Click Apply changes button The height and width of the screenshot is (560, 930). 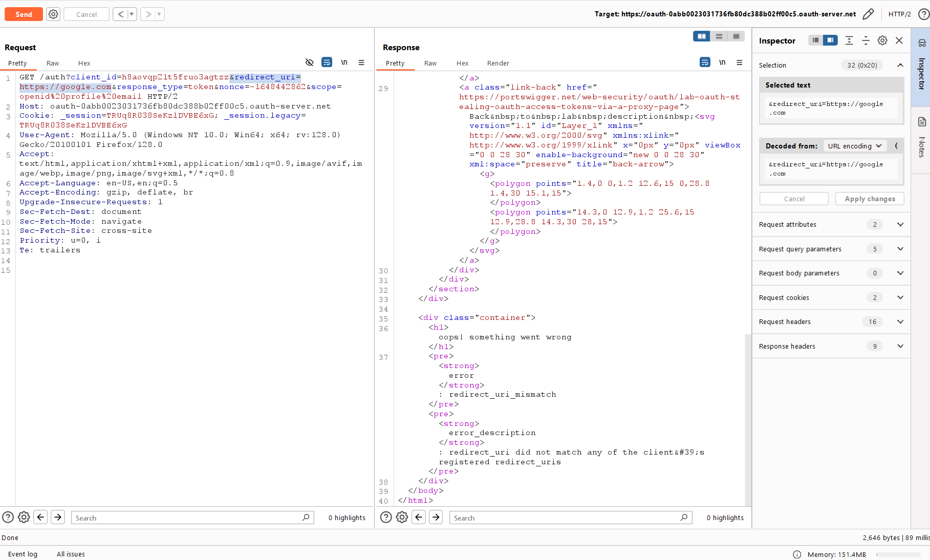870,199
